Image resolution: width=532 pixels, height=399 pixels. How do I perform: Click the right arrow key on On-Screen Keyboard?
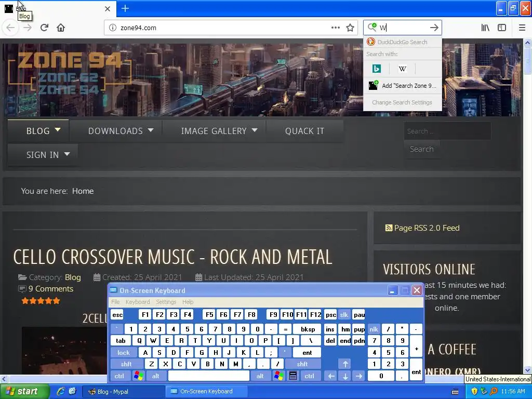(359, 376)
